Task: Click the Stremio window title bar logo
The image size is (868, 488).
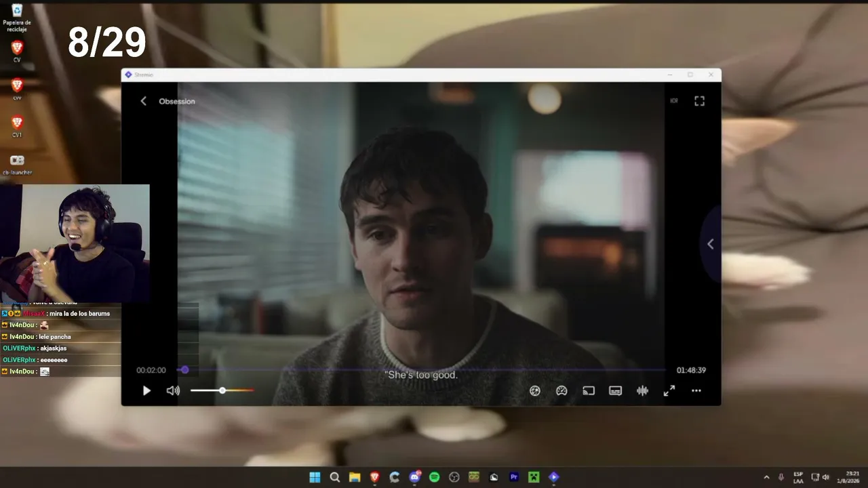Action: tap(128, 75)
